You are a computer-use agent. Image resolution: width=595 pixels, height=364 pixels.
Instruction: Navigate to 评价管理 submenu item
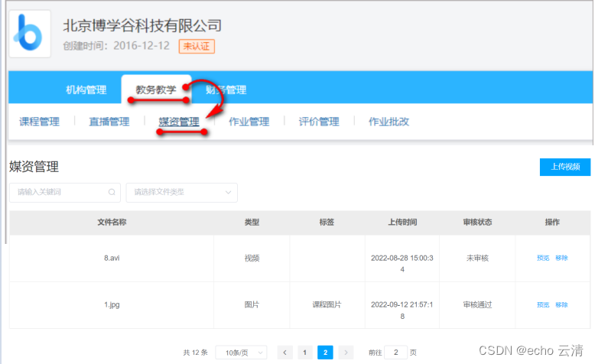(x=319, y=122)
